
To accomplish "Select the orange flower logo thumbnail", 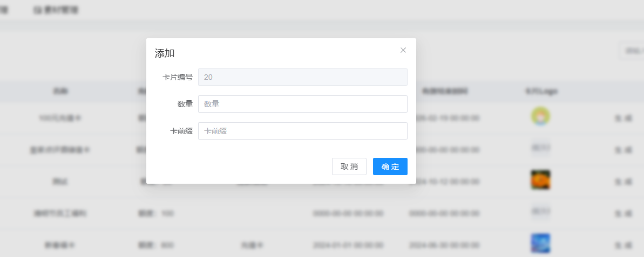I will (x=540, y=180).
